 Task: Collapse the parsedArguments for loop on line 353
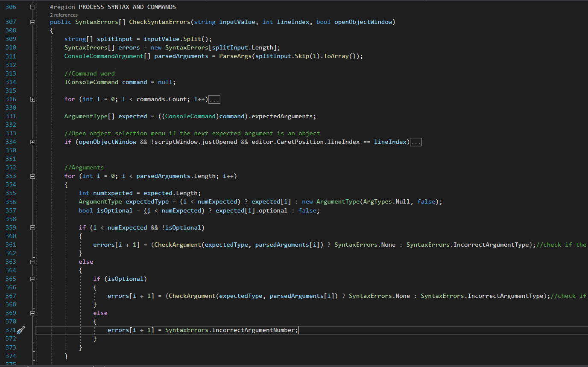[33, 176]
